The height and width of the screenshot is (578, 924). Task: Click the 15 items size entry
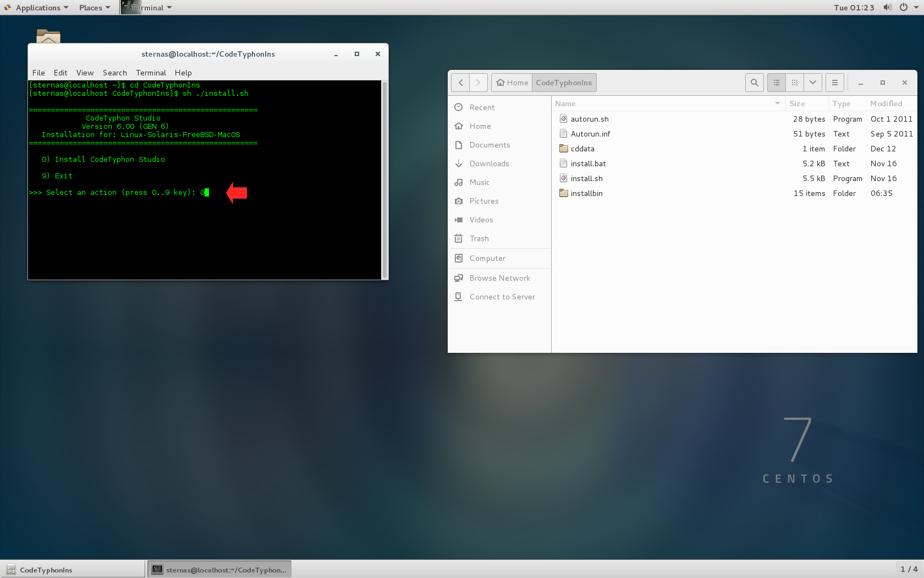pyautogui.click(x=809, y=193)
